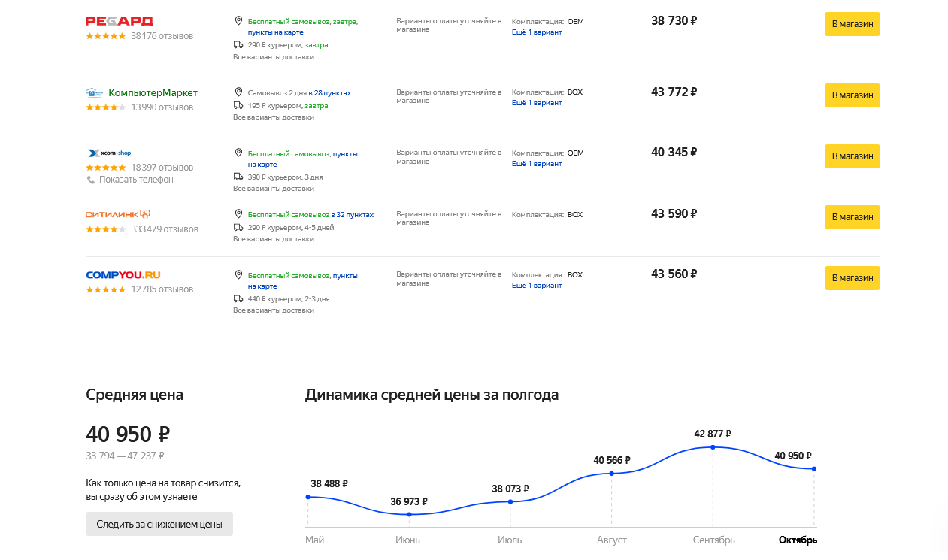948x560 pixels.
Task: Open the 38 176 reviews for Регард
Action: pyautogui.click(x=162, y=36)
